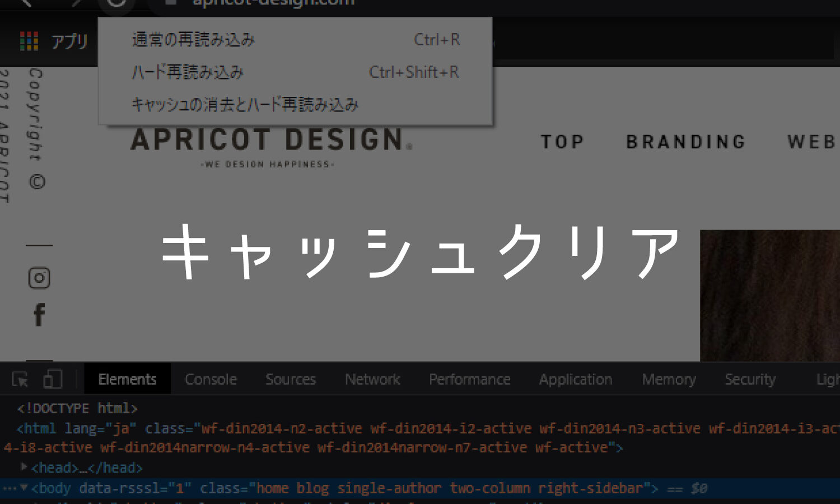This screenshot has height=504, width=840.
Task: Choose ハード再読み込み from the reload menu
Action: click(295, 72)
